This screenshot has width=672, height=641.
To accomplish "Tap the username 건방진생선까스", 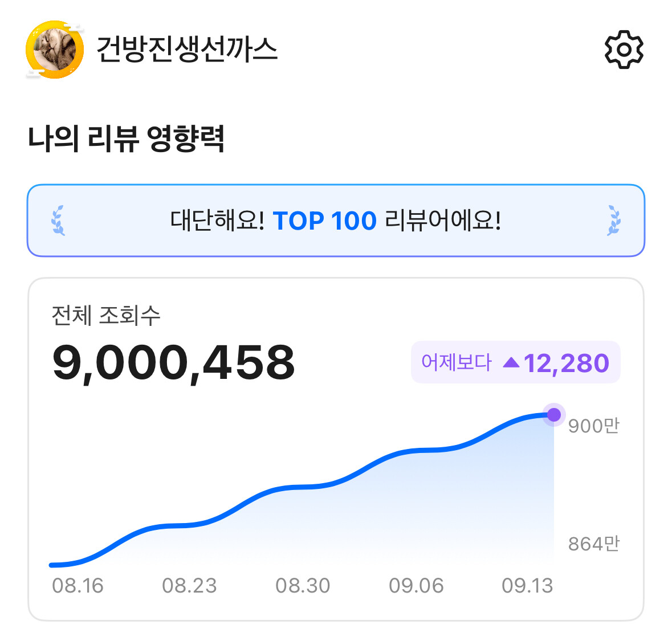I will tap(186, 49).
